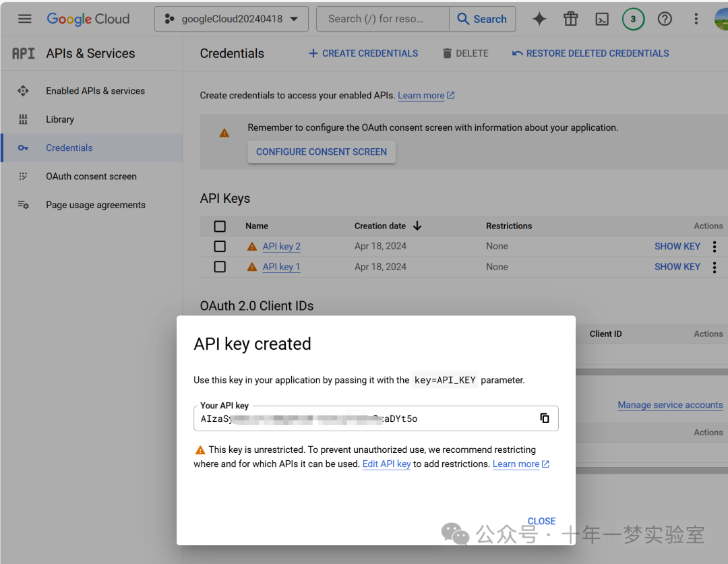This screenshot has width=728, height=564.
Task: Click CLOSE in the API key dialog
Action: pos(541,521)
